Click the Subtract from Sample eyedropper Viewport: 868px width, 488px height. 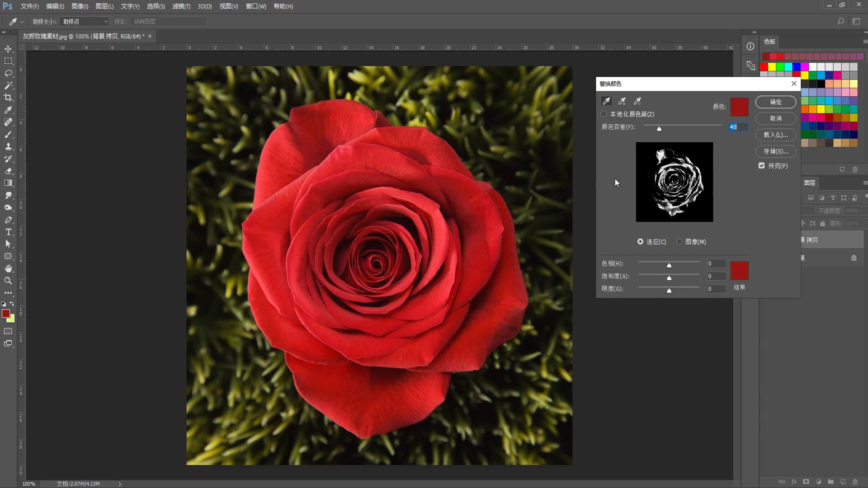click(x=637, y=101)
